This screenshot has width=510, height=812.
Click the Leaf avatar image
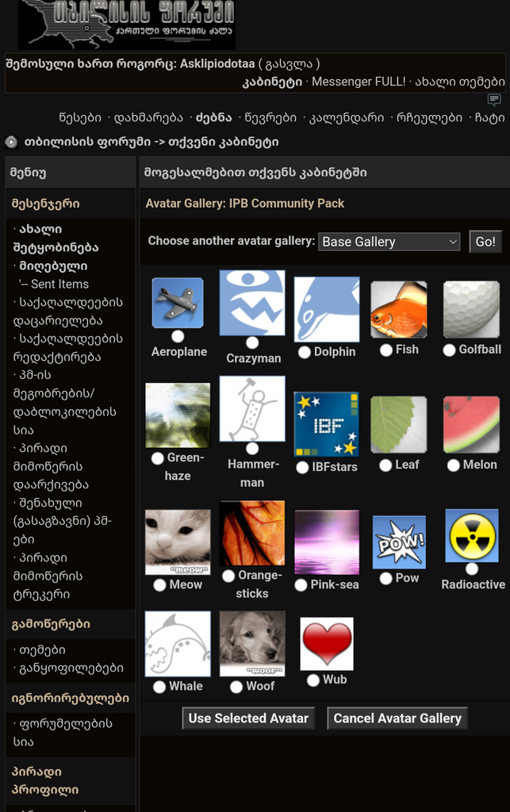pos(399,425)
